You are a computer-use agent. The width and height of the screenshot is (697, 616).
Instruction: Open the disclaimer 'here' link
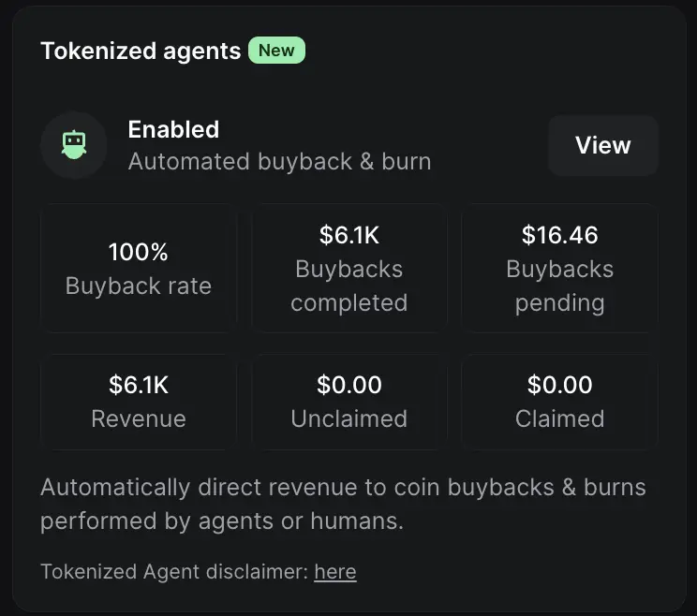click(335, 571)
